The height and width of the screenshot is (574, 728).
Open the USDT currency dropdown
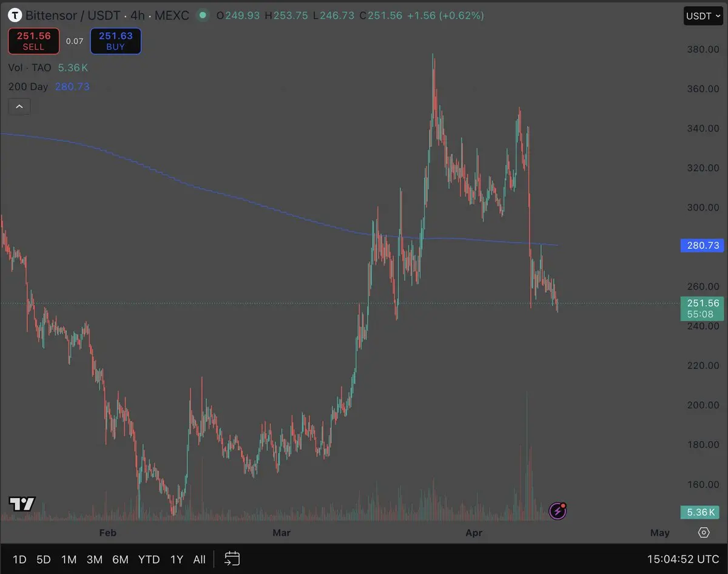[704, 16]
